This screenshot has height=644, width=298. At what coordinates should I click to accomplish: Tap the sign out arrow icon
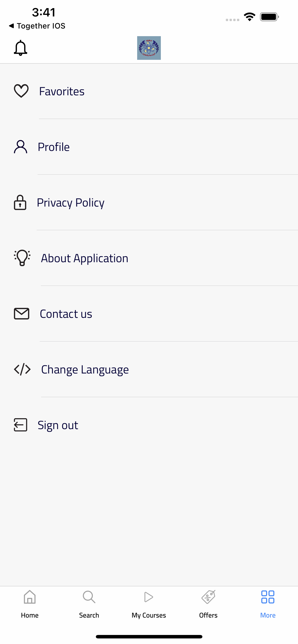(20, 425)
